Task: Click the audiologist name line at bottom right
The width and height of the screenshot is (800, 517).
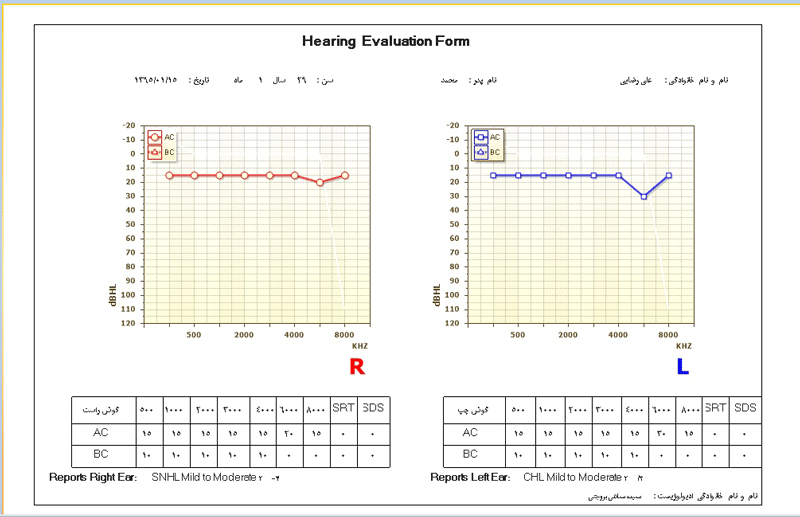Action: 672,496
